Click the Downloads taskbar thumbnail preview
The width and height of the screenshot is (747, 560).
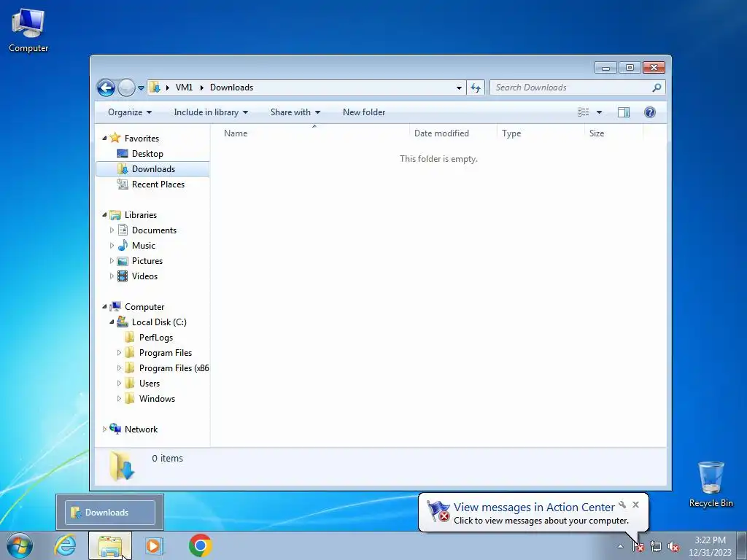point(110,513)
